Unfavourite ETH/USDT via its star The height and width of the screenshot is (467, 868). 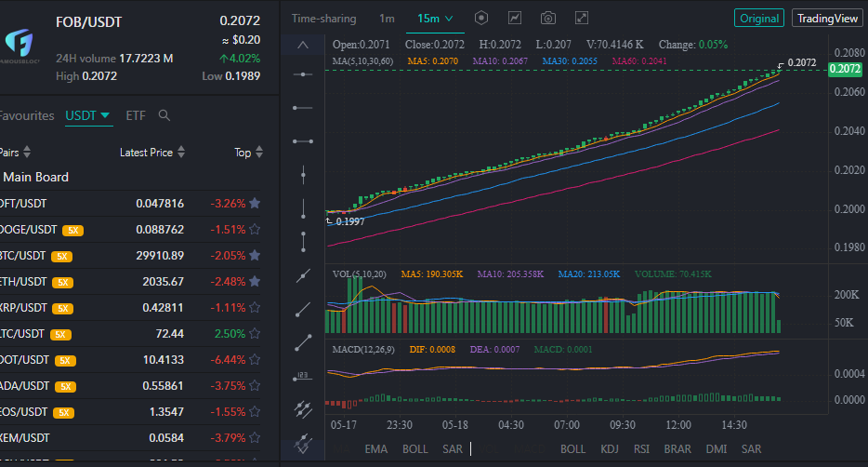point(255,282)
